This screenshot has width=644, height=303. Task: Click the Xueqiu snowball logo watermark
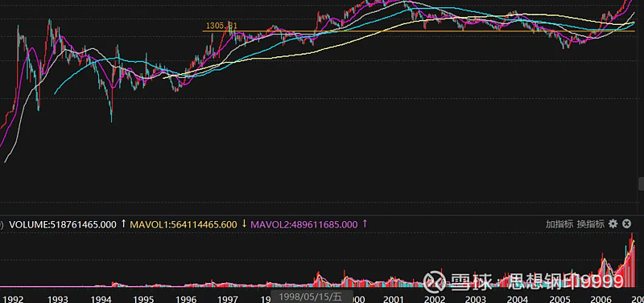(x=435, y=281)
